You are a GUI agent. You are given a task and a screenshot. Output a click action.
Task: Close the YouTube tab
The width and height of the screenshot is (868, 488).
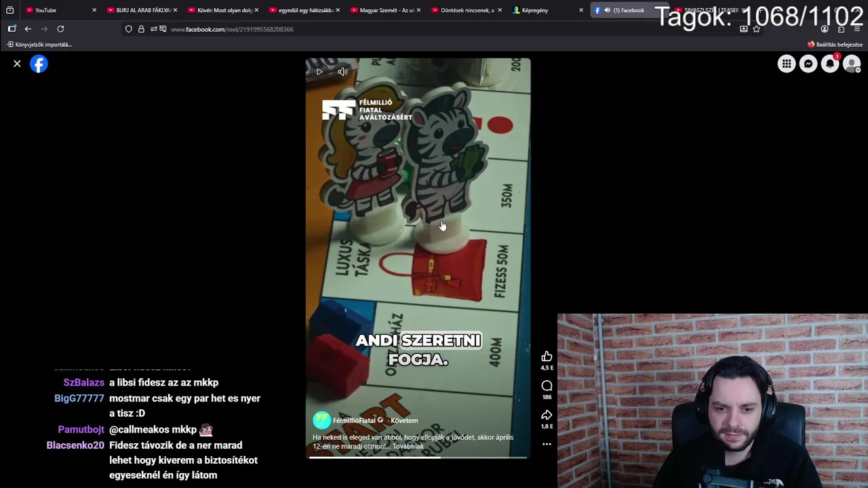(94, 10)
